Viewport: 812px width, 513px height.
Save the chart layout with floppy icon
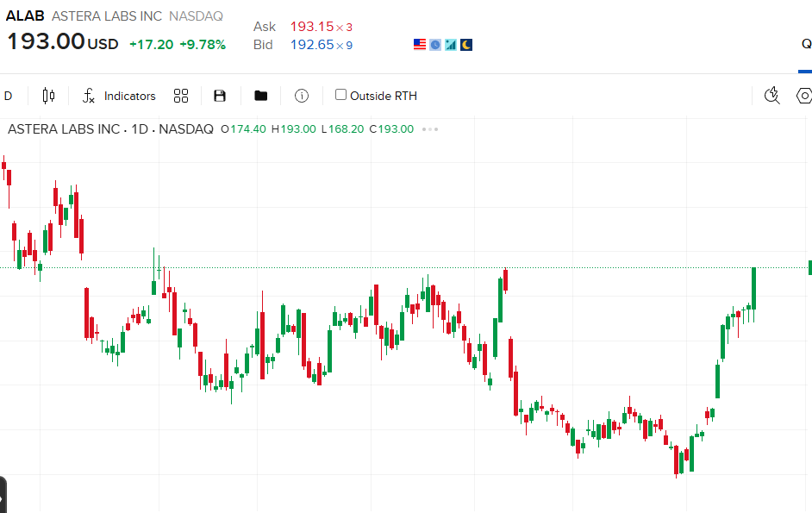(220, 96)
